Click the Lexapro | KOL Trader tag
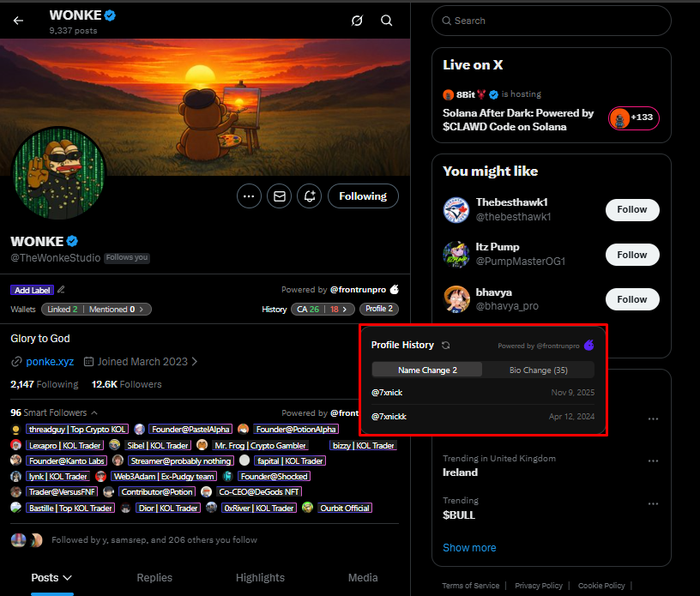 point(64,446)
